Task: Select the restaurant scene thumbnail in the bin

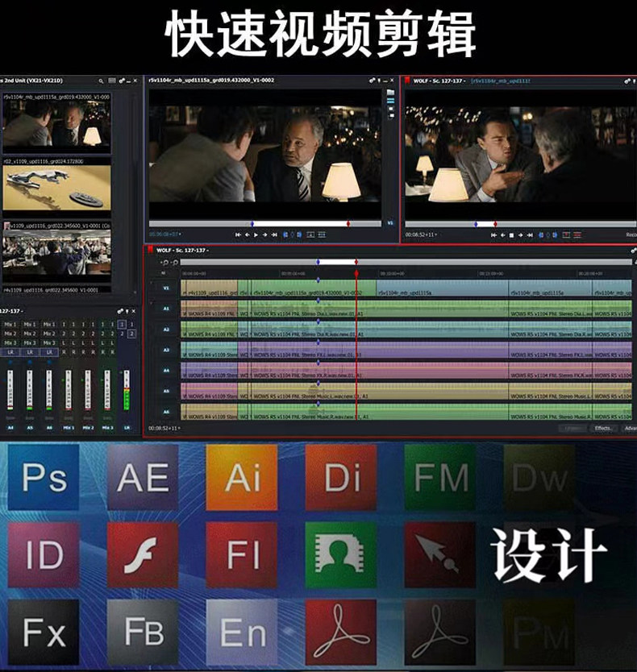Action: click(x=56, y=123)
